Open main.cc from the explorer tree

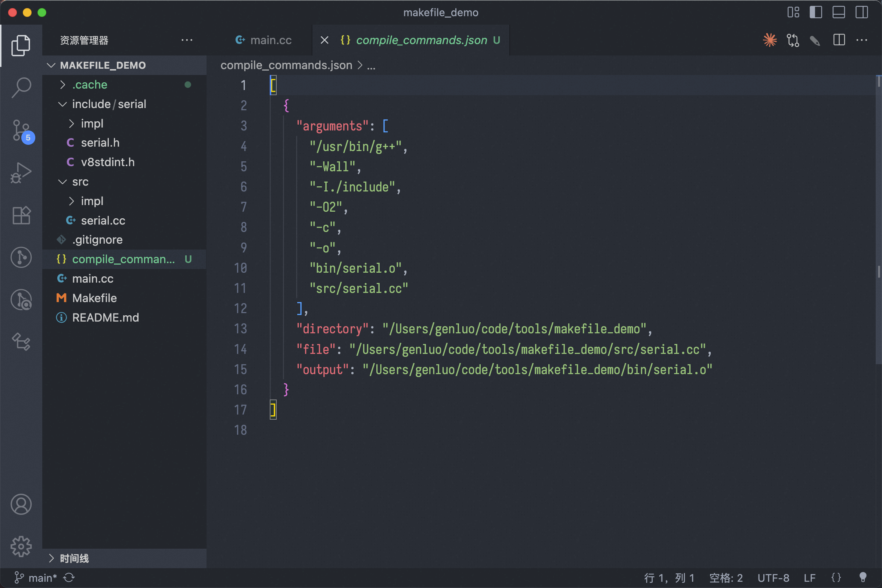click(125, 279)
